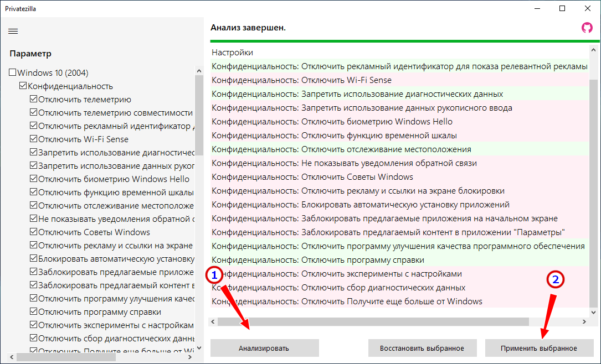Click the left arrow of the tree's horizontal scrollbar
601x364 pixels.
coord(12,357)
